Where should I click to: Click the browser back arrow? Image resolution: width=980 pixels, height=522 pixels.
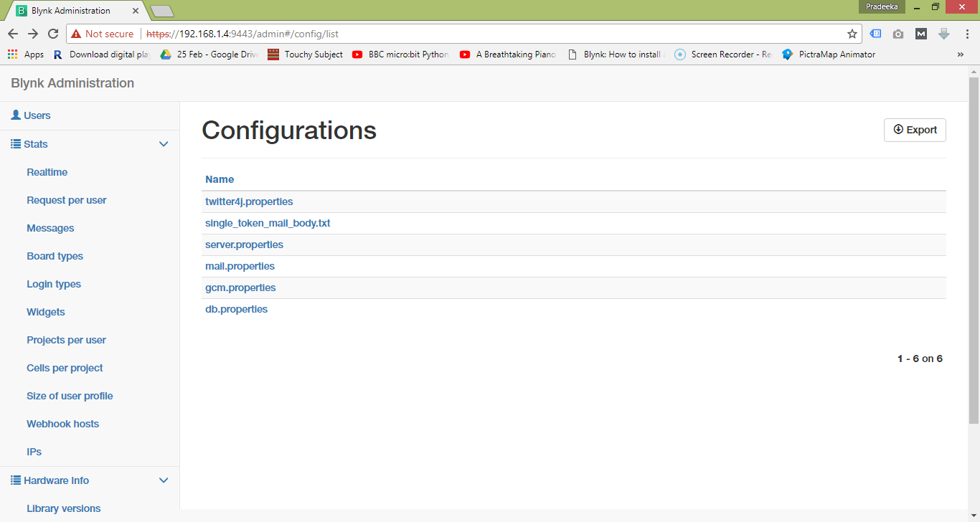point(13,34)
